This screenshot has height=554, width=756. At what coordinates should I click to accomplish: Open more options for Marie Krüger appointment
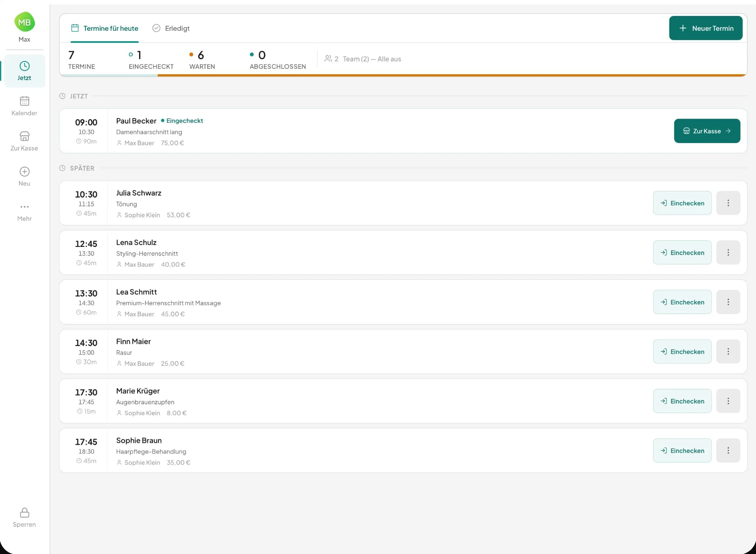[728, 401]
